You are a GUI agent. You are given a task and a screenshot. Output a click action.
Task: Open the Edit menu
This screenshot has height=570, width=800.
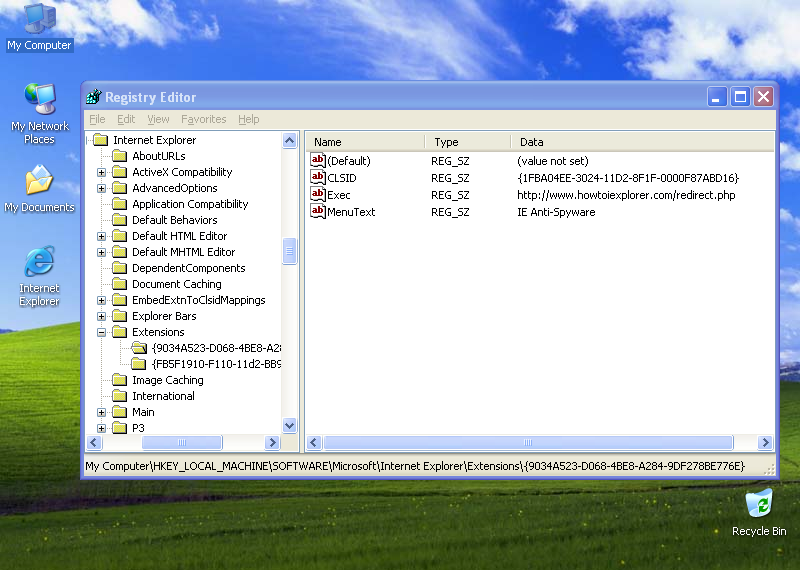[126, 119]
